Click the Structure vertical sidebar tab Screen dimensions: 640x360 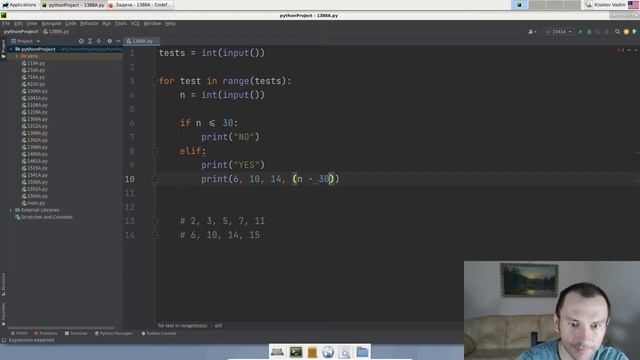[x=3, y=284]
